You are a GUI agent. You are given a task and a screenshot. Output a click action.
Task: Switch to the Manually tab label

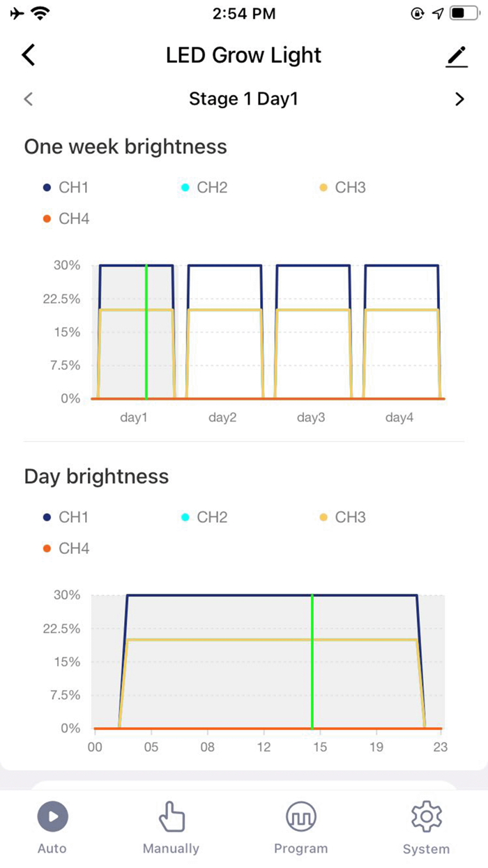pyautogui.click(x=171, y=848)
